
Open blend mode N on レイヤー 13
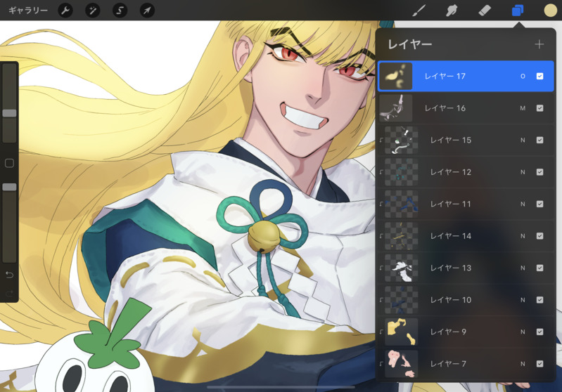click(523, 268)
